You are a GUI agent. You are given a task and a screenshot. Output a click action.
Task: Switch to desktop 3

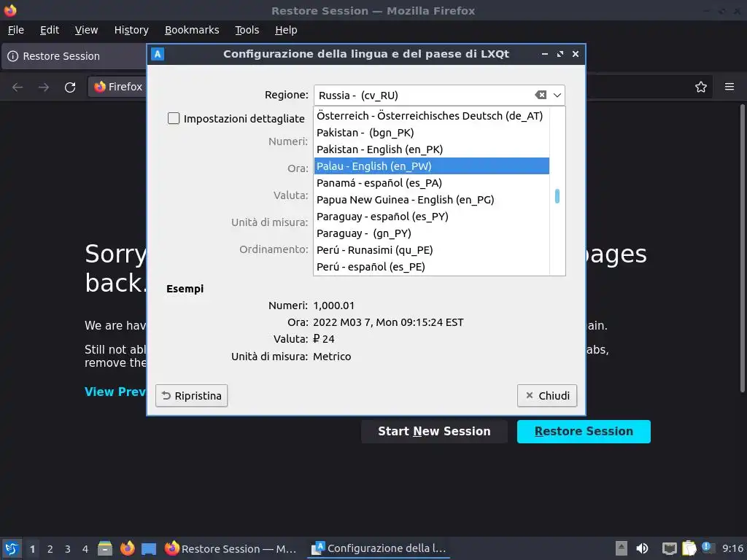68,549
